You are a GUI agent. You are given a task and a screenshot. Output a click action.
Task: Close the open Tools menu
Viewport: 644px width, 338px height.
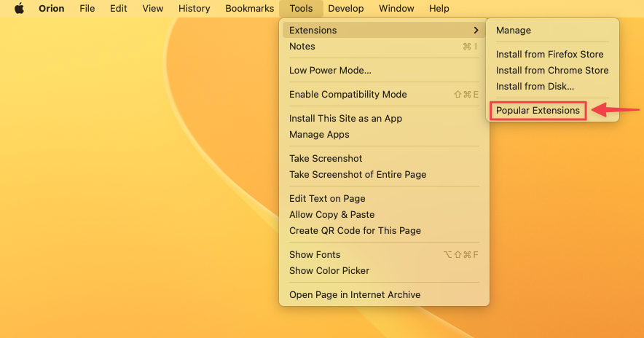click(301, 8)
